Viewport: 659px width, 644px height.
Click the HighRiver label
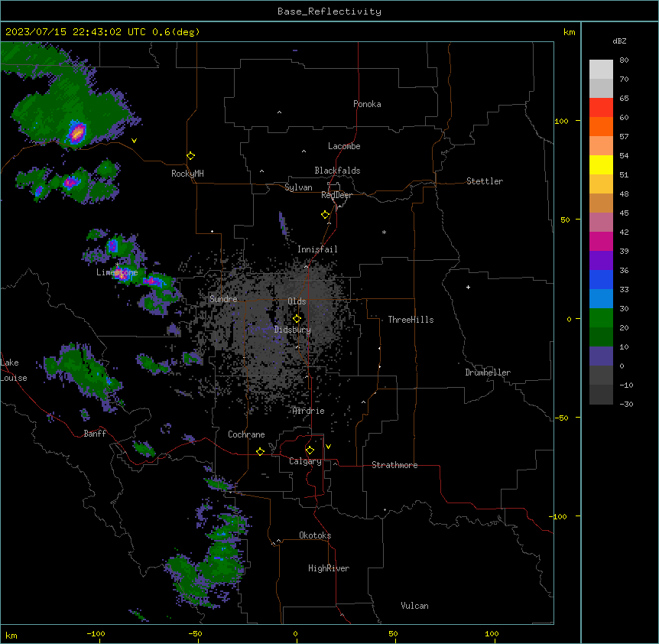pyautogui.click(x=329, y=568)
